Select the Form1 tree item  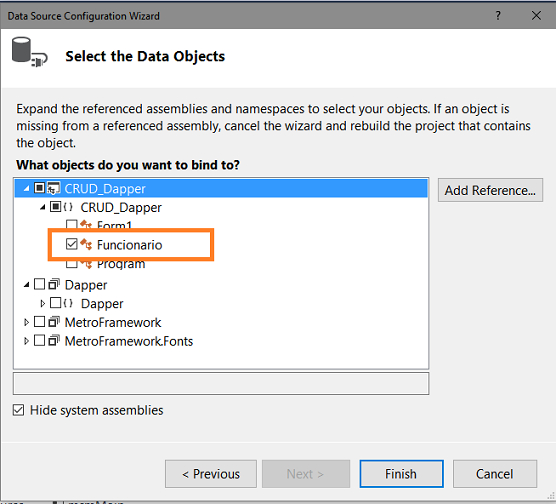[x=114, y=225]
